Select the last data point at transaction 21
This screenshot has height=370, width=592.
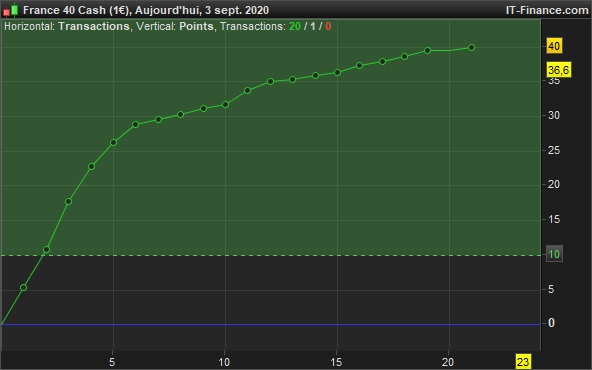point(471,48)
